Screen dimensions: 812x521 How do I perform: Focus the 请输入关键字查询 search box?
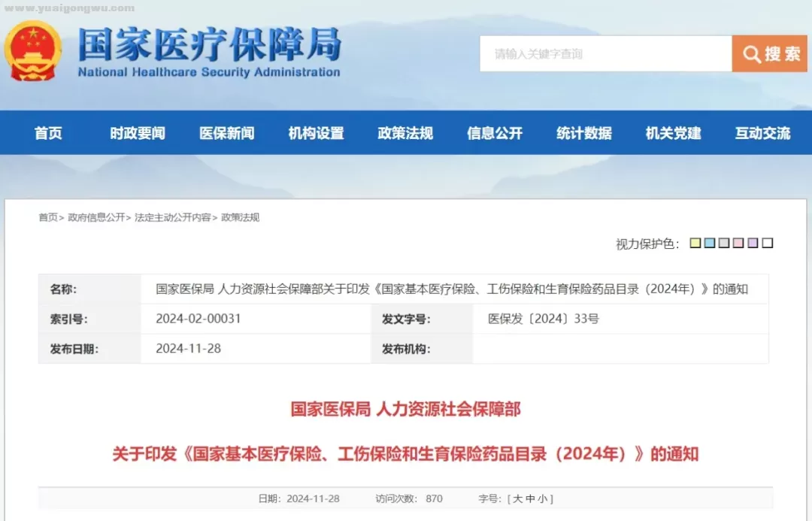606,53
